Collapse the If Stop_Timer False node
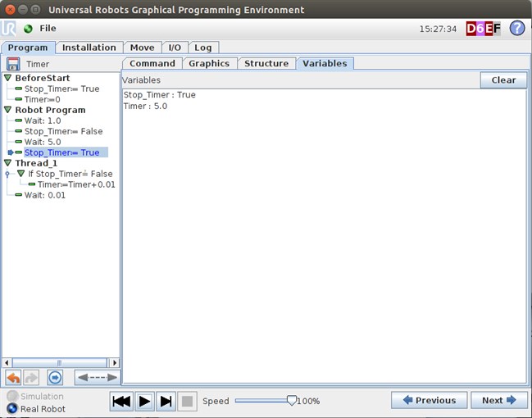This screenshot has width=532, height=418. 21,174
